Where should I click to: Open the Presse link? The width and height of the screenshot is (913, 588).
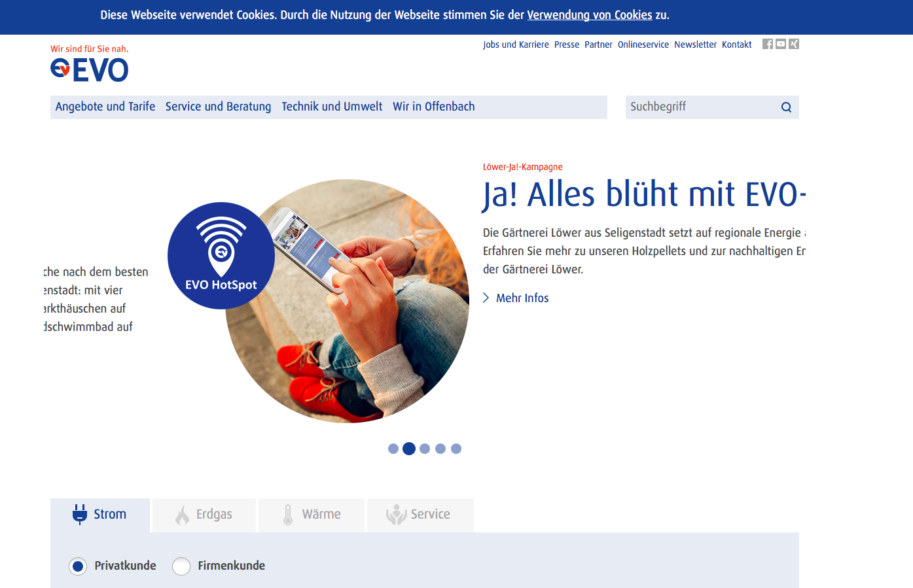(x=567, y=44)
